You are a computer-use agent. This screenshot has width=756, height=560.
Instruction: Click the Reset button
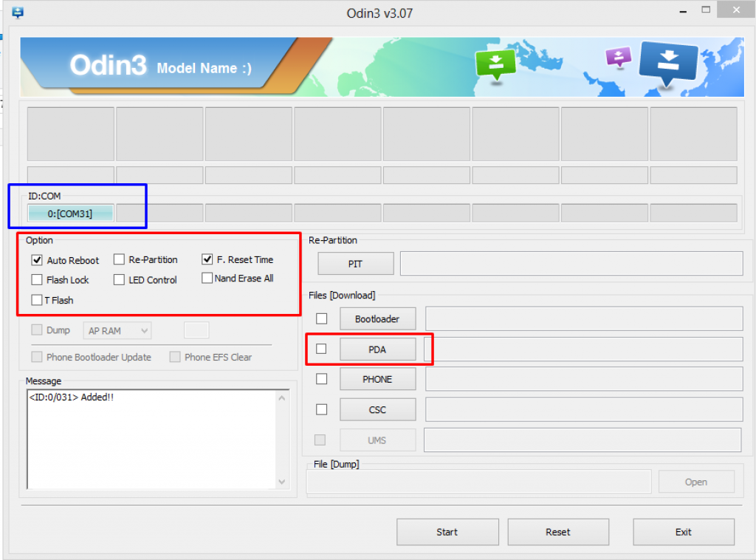tap(558, 532)
